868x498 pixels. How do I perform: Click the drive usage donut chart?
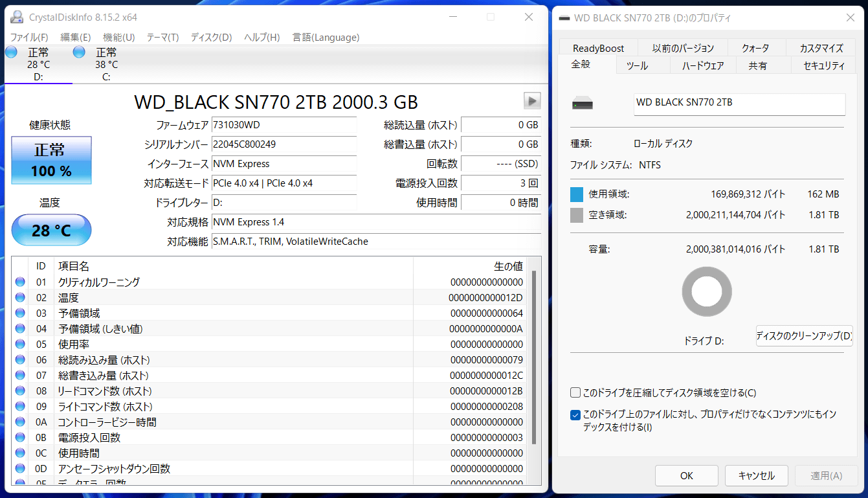click(x=707, y=292)
